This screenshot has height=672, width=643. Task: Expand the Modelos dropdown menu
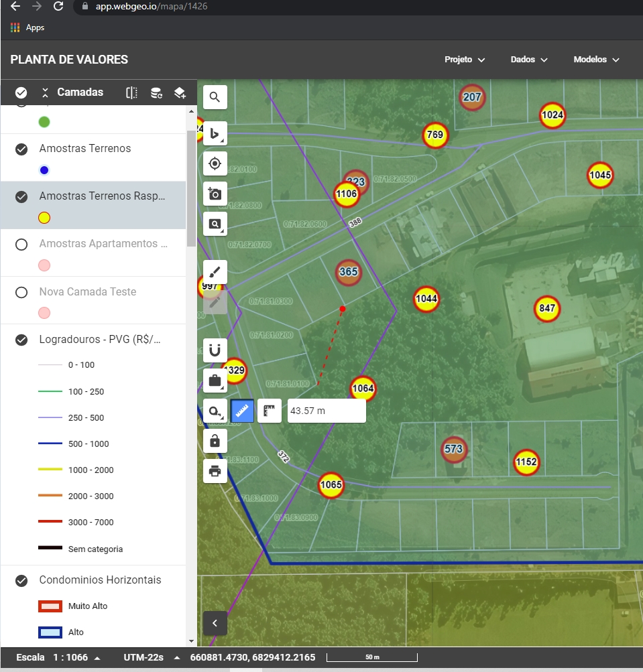pyautogui.click(x=596, y=60)
